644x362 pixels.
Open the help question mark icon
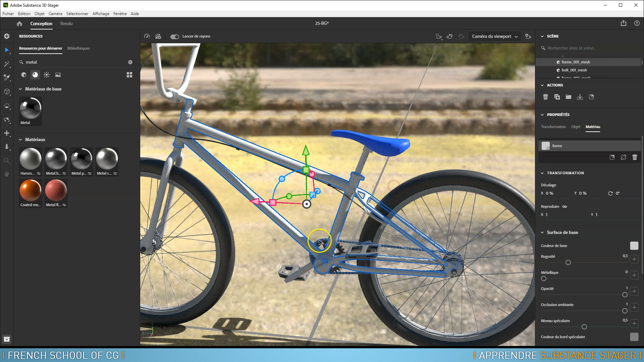pos(637,23)
